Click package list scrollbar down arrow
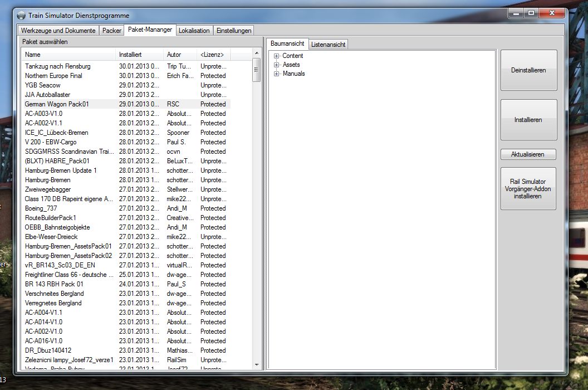 point(257,364)
